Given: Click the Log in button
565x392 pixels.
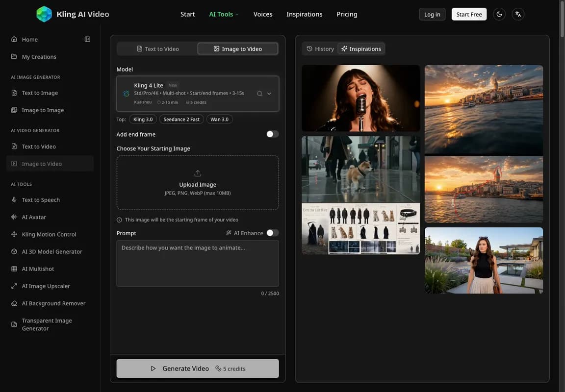Looking at the screenshot, I should (x=432, y=14).
